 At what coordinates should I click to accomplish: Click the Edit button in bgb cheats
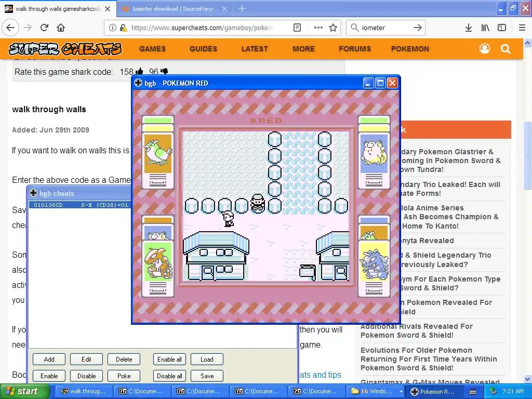[x=86, y=360]
